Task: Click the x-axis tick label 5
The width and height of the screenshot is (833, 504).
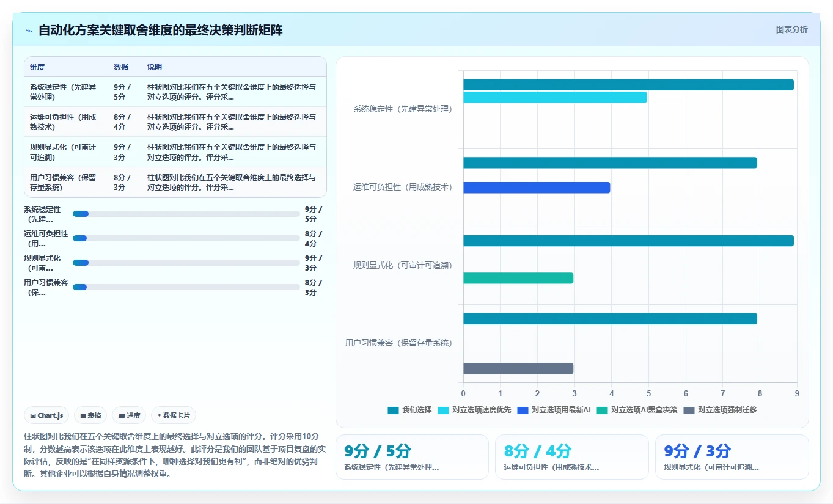Action: [648, 393]
